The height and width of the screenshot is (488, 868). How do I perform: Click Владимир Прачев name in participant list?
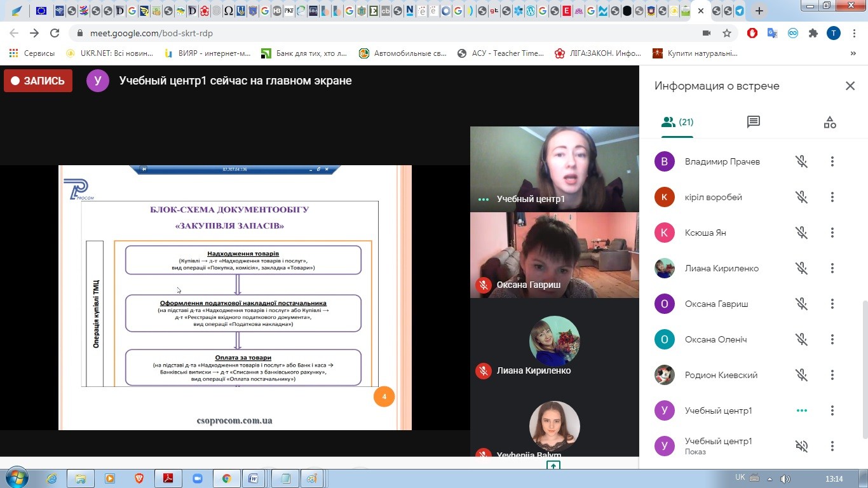pos(722,161)
